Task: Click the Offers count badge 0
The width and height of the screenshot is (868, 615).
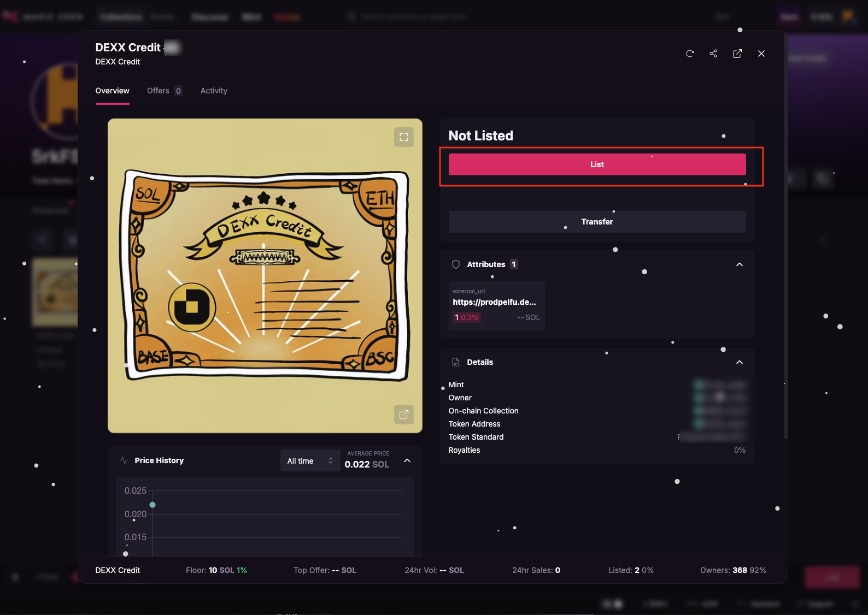Action: (178, 91)
